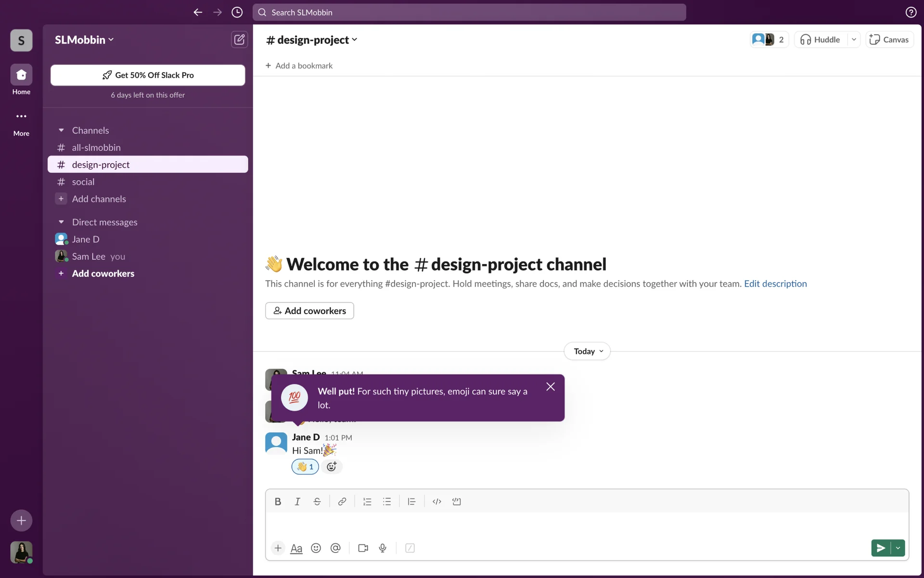Open the history clock icon
Image resolution: width=924 pixels, height=578 pixels.
click(x=237, y=13)
